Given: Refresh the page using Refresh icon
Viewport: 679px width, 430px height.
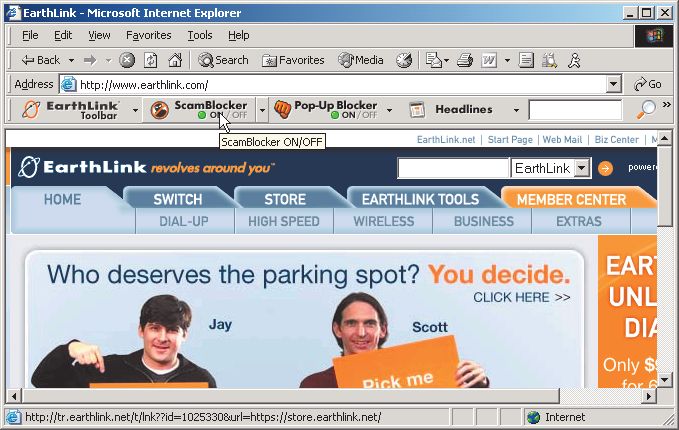Looking at the screenshot, I should pos(151,60).
